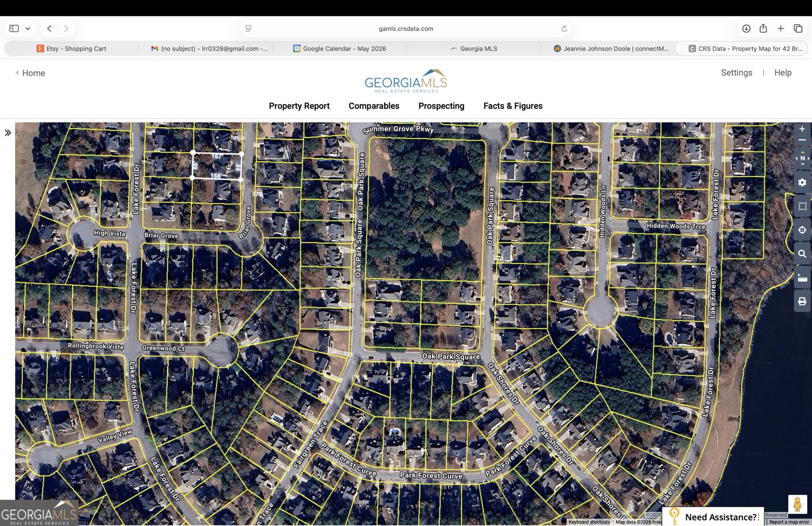Open the Safari share menu

(763, 28)
